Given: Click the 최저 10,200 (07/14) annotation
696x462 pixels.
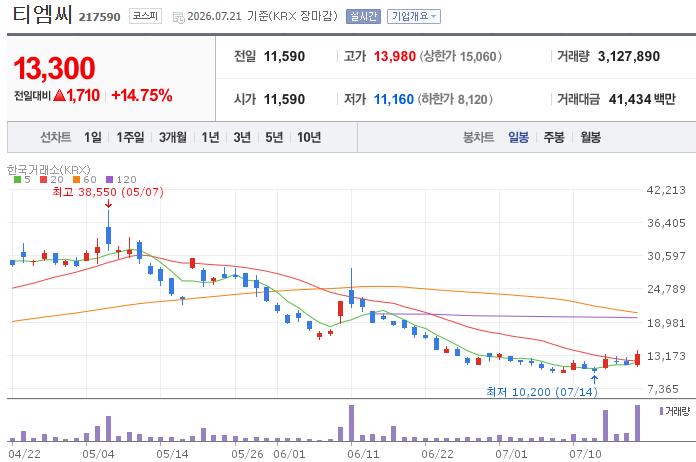Looking at the screenshot, I should coord(542,392).
